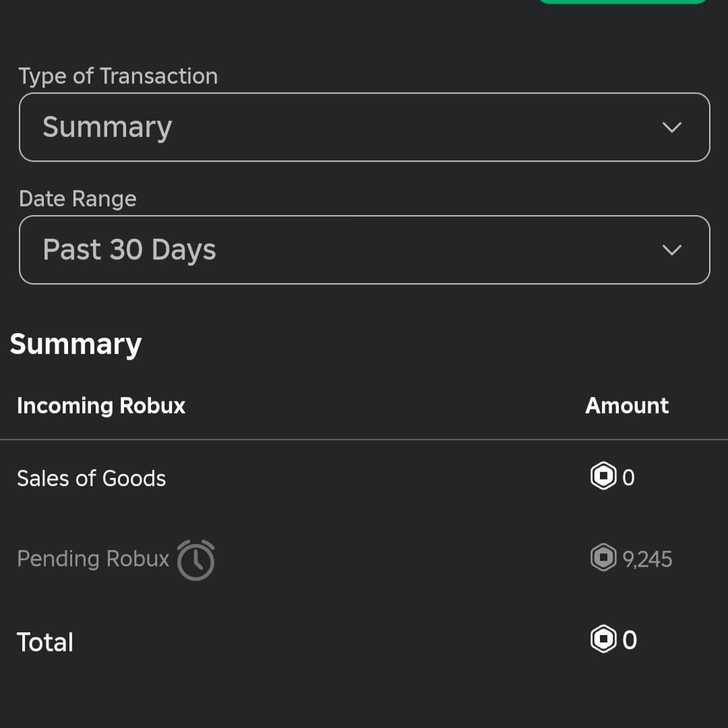Click the chevron inside the Past 30 Days selector
This screenshot has width=728, height=728.
pos(671,250)
